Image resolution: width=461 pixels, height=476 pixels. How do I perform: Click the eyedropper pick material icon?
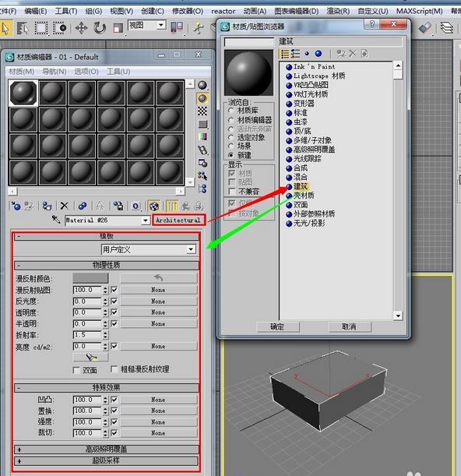pos(56,220)
